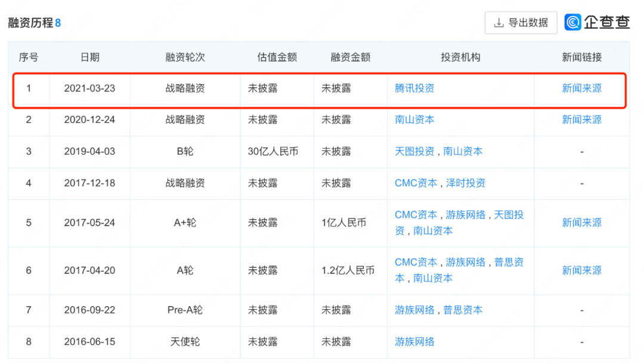Click the 序号 column header
Image resolution: width=644 pixels, height=364 pixels.
pos(29,57)
